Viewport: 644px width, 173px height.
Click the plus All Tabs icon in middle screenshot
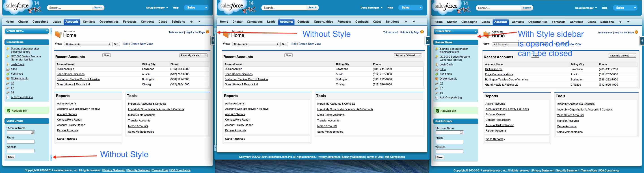pyautogui.click(x=406, y=22)
